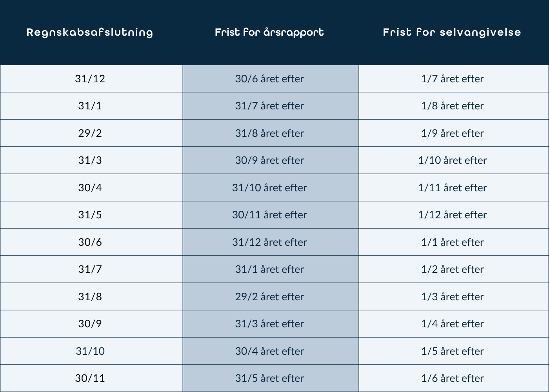Click the 31/8 closing date cell
549x392 pixels.
(90, 297)
